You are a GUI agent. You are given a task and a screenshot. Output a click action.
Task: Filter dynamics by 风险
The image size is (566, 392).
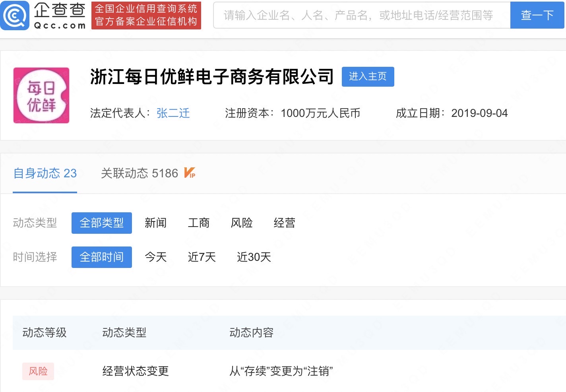[242, 223]
